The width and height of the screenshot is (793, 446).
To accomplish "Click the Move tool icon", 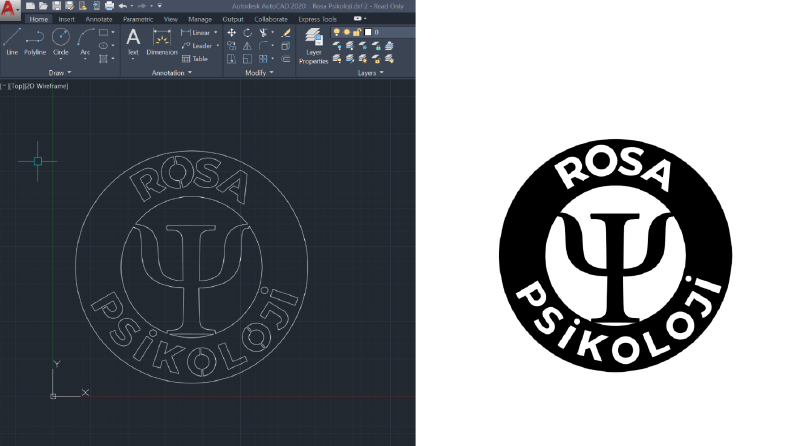I will (x=232, y=32).
